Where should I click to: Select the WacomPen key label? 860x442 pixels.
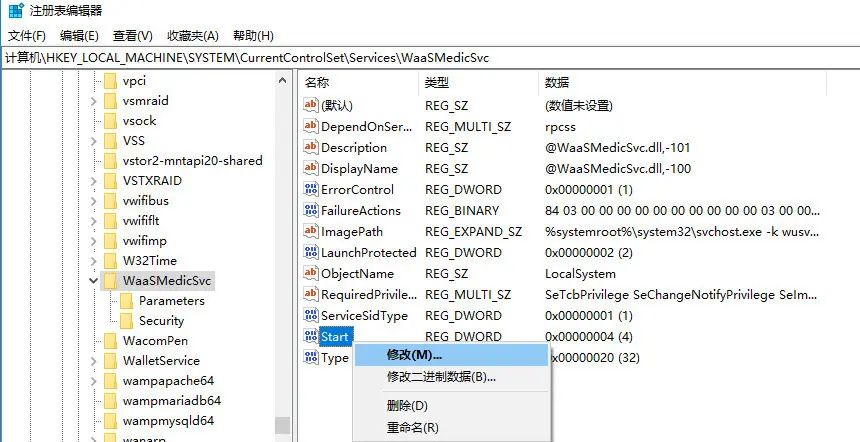155,341
